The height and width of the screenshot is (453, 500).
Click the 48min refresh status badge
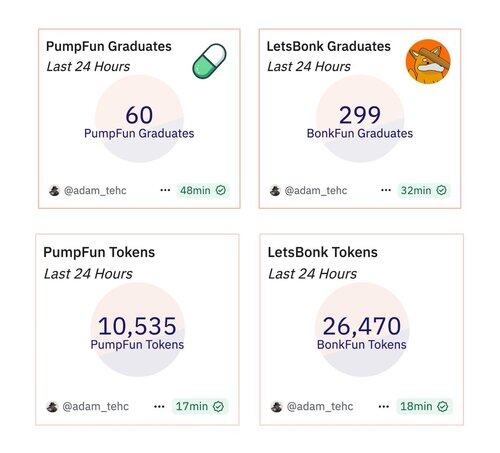(203, 190)
